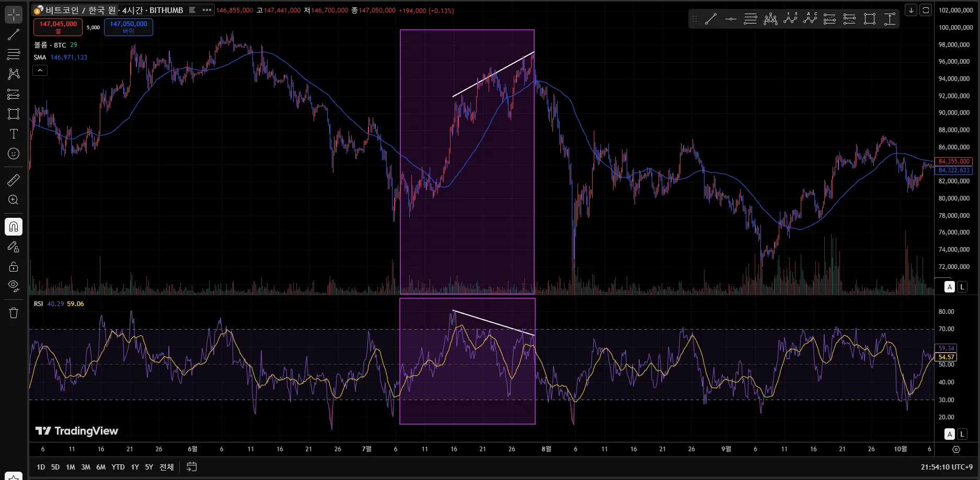Image resolution: width=980 pixels, height=480 pixels.
Task: Click the red 147,045,000 sell button
Action: (58, 27)
